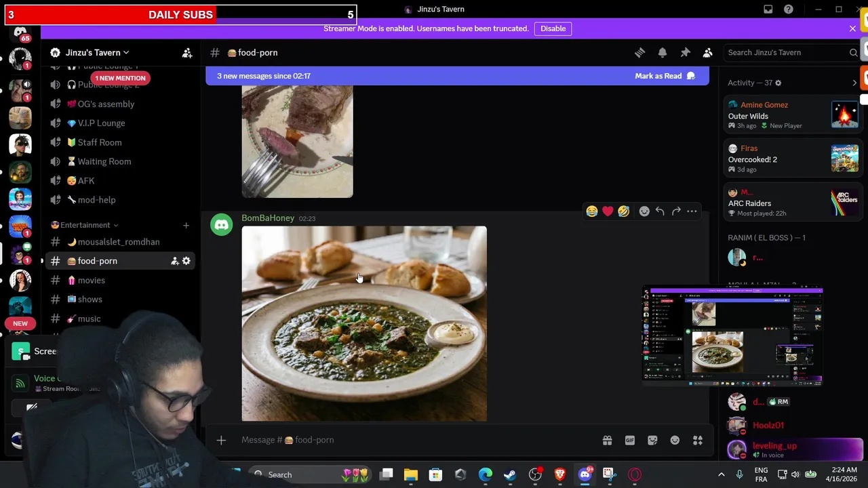The image size is (868, 488).
Task: Click the 1 NEW MENTION pill
Action: click(120, 78)
